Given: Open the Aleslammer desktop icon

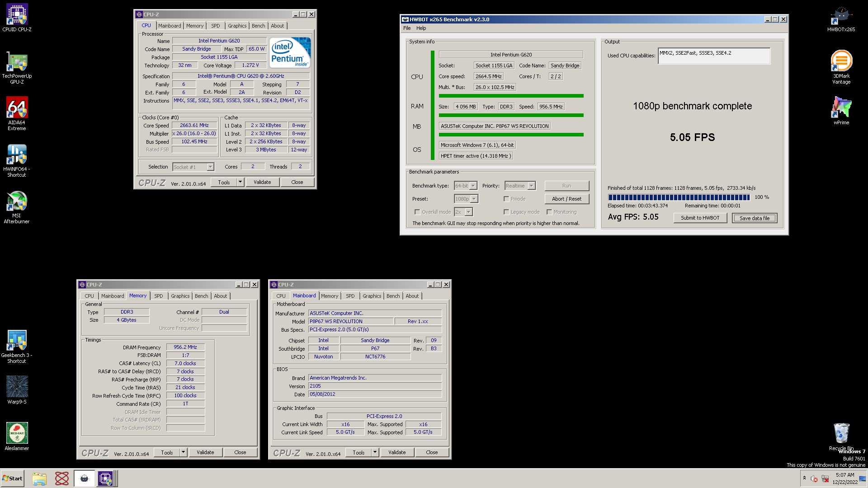Looking at the screenshot, I should pyautogui.click(x=17, y=436).
